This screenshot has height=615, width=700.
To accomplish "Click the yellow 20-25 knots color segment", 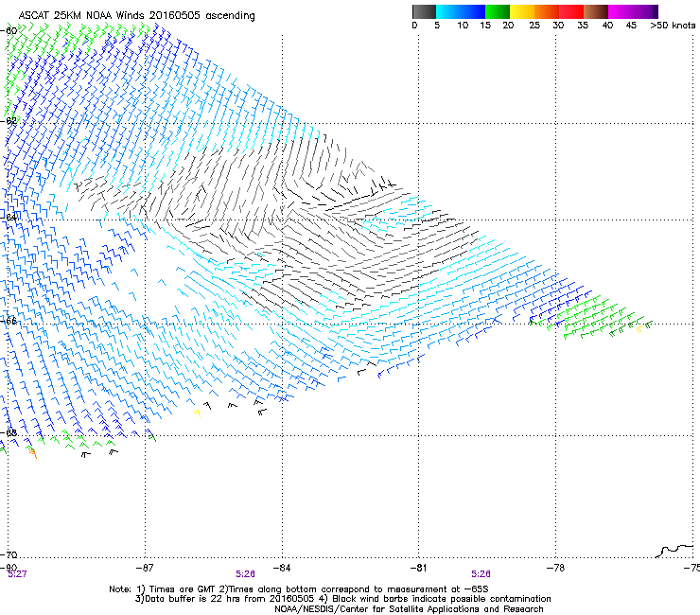I will click(x=522, y=11).
